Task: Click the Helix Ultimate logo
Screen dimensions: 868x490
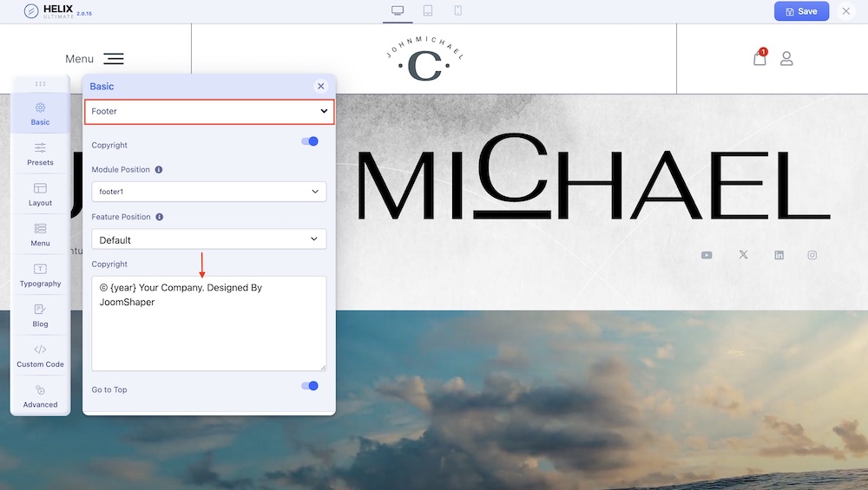Action: coord(57,11)
